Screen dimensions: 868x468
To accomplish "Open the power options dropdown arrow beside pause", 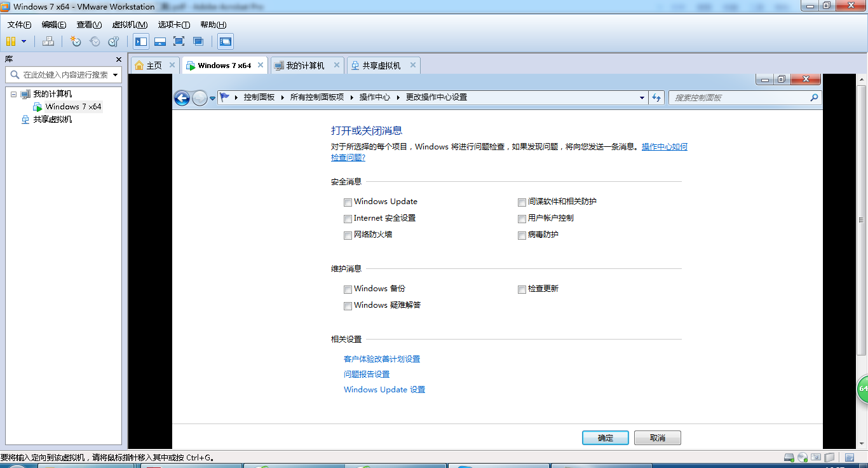I will (24, 41).
